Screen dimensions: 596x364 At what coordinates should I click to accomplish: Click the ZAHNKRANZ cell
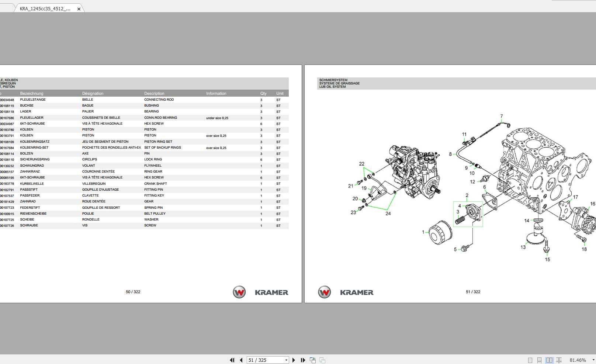click(x=30, y=171)
